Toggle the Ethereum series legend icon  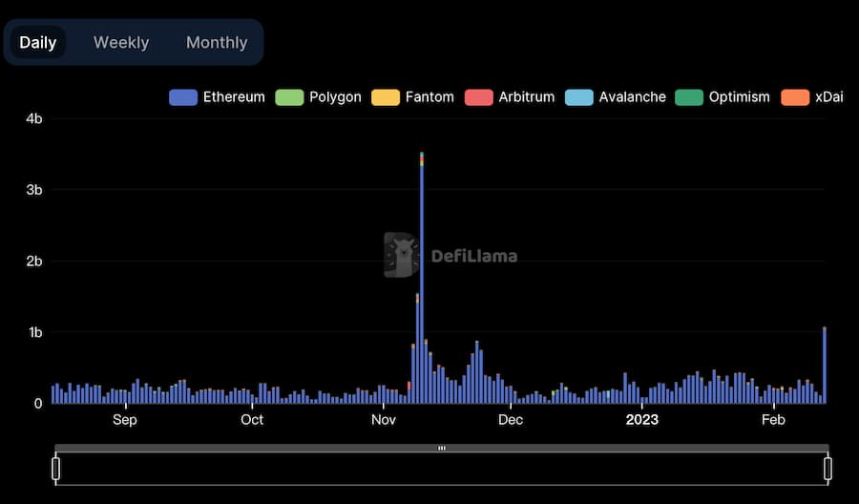pyautogui.click(x=183, y=96)
